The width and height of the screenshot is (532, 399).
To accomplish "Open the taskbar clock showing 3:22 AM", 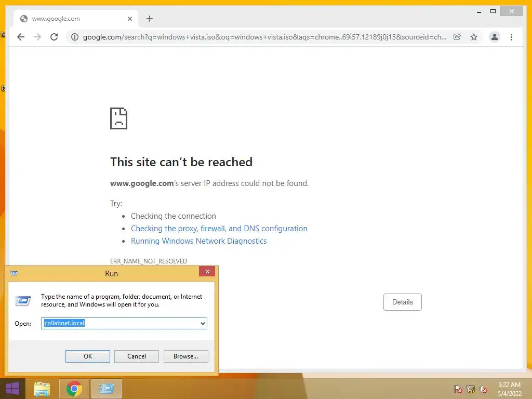I will [x=509, y=389].
